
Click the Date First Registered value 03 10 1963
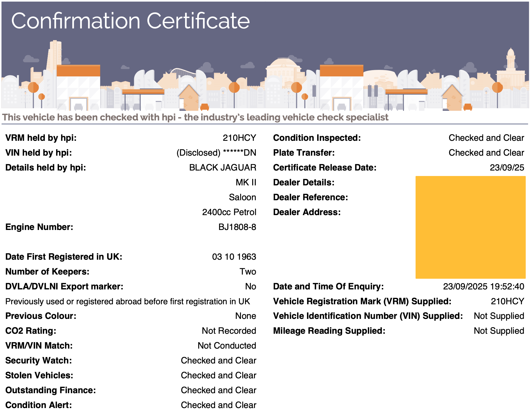(234, 257)
